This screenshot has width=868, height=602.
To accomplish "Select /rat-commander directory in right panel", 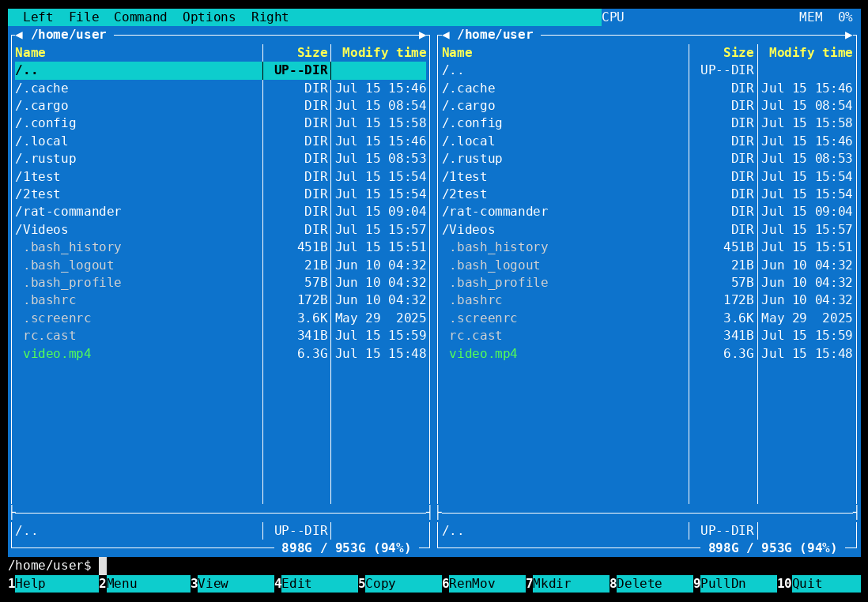I will [x=647, y=212].
